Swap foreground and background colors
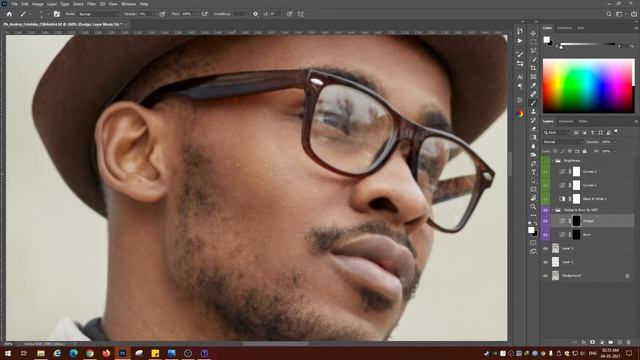This screenshot has width=640, height=360. click(535, 224)
